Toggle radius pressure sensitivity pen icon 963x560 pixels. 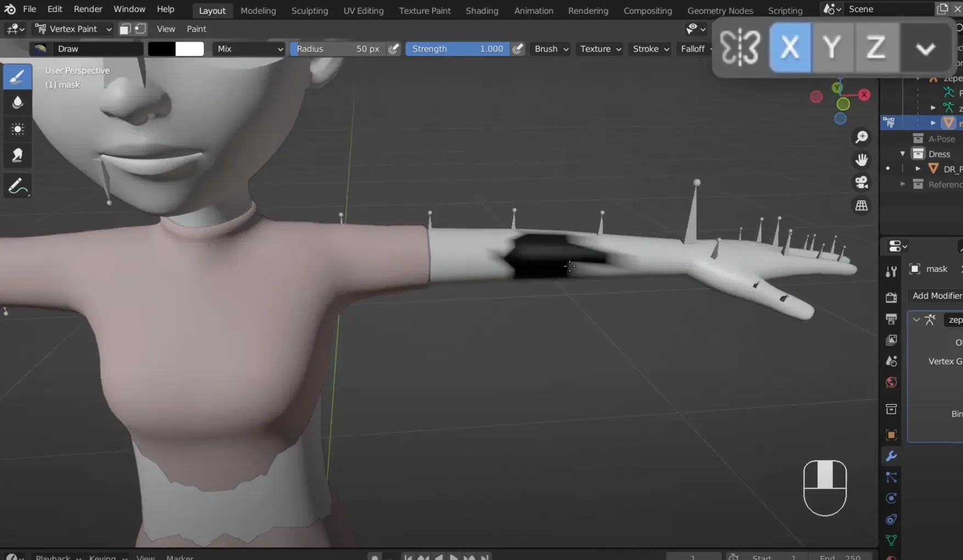(x=394, y=49)
